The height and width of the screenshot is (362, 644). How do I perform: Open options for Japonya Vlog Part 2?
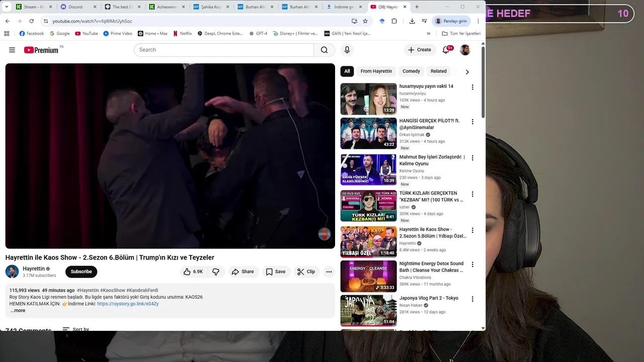(x=472, y=299)
